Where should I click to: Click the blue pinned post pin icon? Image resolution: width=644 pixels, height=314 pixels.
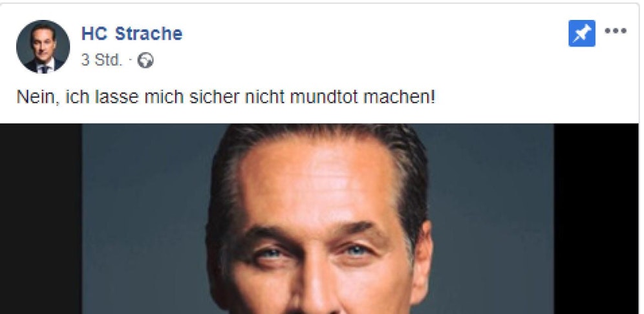click(581, 33)
